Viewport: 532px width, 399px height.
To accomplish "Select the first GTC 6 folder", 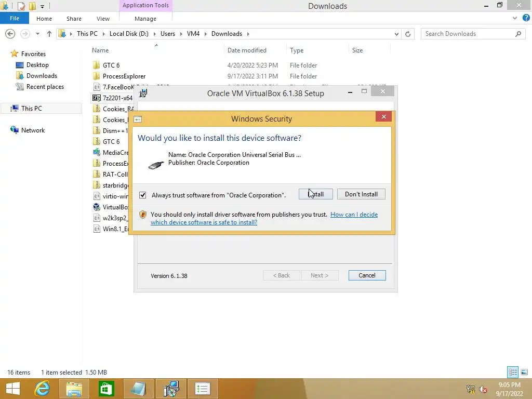I will click(111, 65).
